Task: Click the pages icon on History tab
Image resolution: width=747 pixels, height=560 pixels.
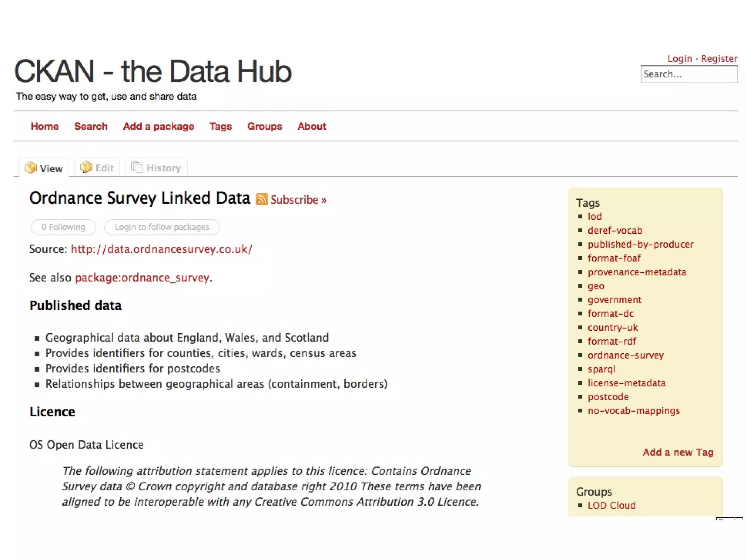Action: pos(137,167)
